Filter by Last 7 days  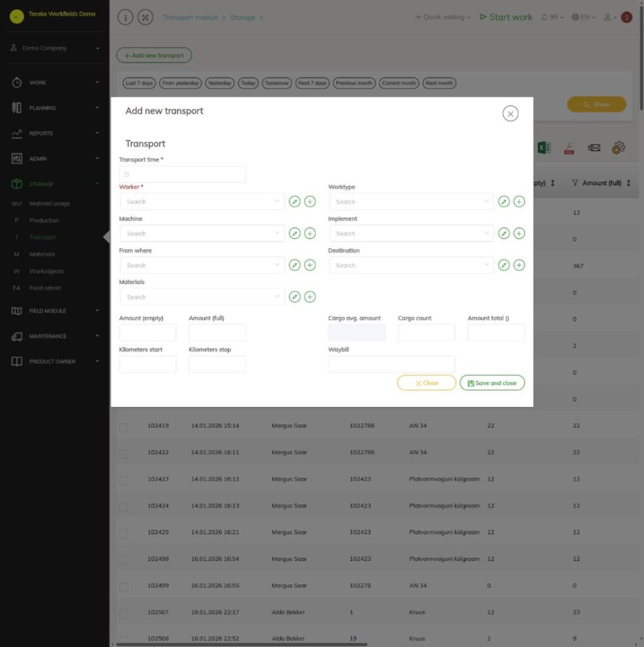(139, 83)
